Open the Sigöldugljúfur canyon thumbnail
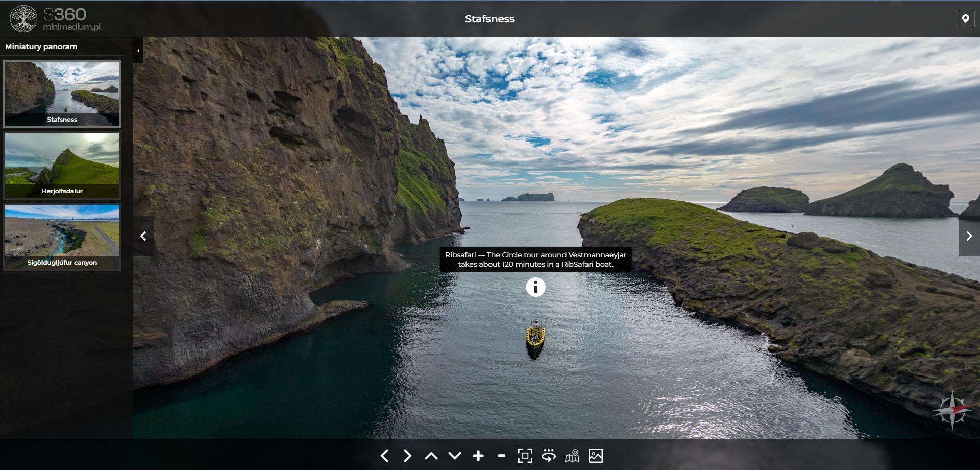The width and height of the screenshot is (980, 470). pyautogui.click(x=62, y=237)
